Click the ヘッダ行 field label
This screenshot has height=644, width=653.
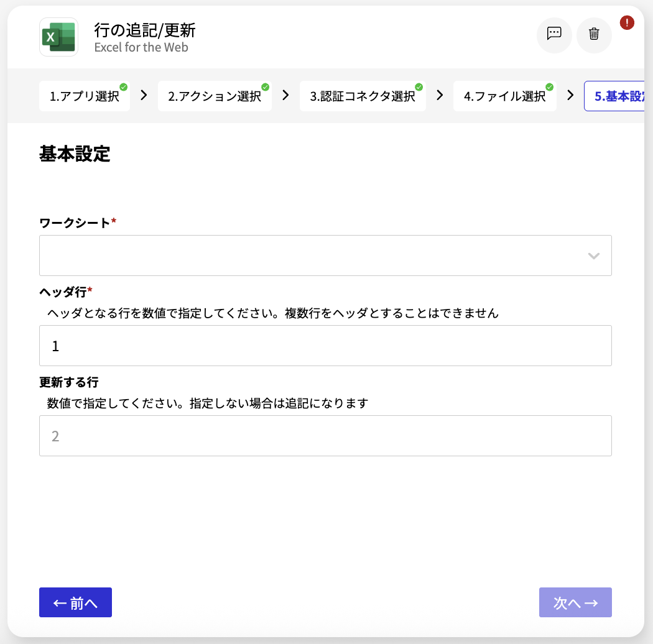point(65,292)
